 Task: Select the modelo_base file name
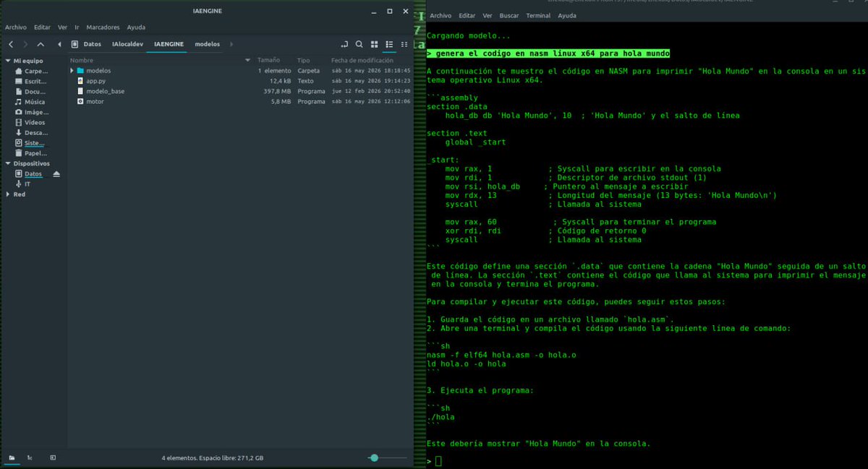coord(105,91)
